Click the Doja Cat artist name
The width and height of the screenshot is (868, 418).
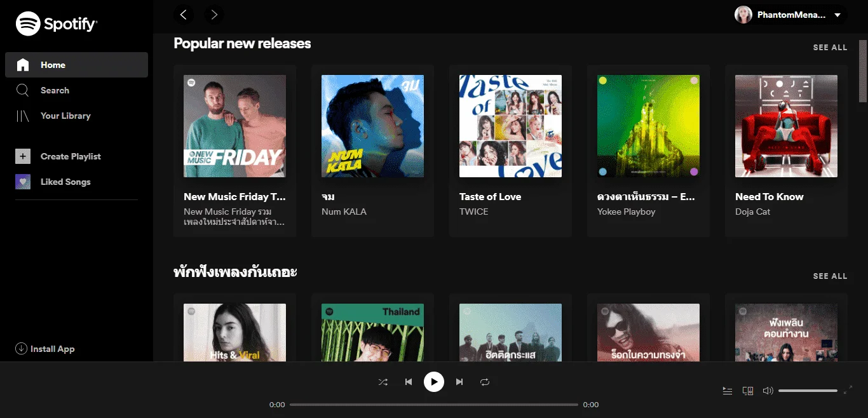(x=752, y=212)
